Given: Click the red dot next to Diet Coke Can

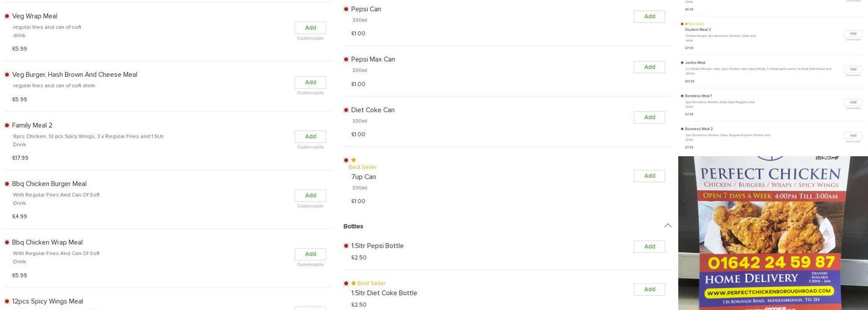Looking at the screenshot, I should [x=346, y=110].
